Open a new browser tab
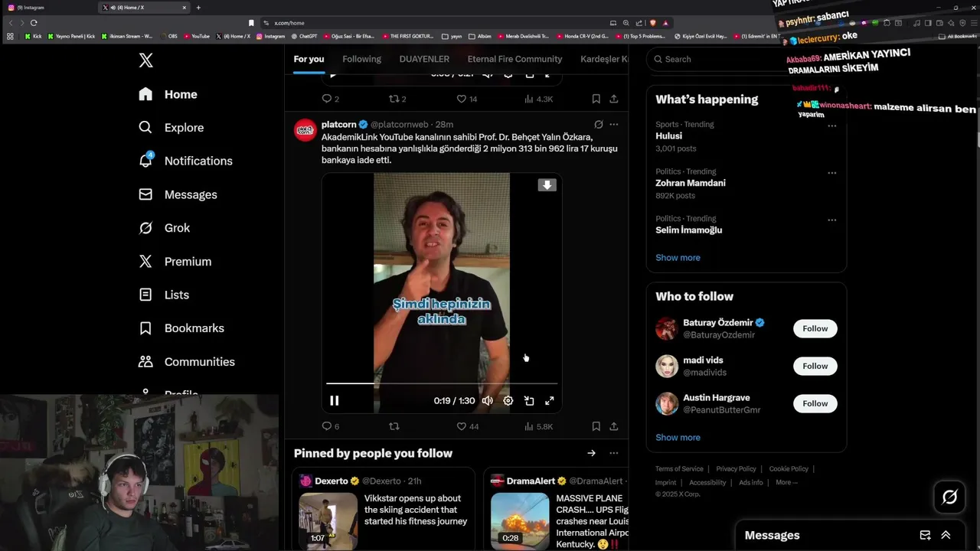The height and width of the screenshot is (551, 980). 198,8
